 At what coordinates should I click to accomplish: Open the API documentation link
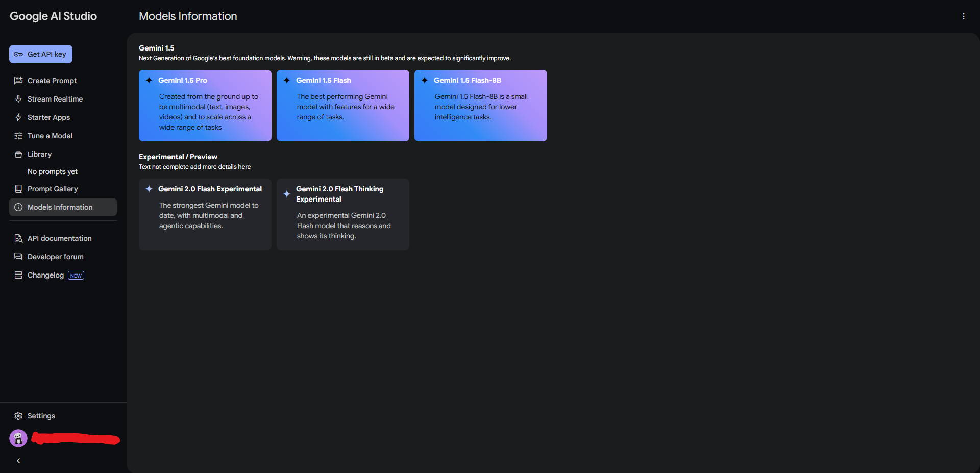[x=59, y=238]
